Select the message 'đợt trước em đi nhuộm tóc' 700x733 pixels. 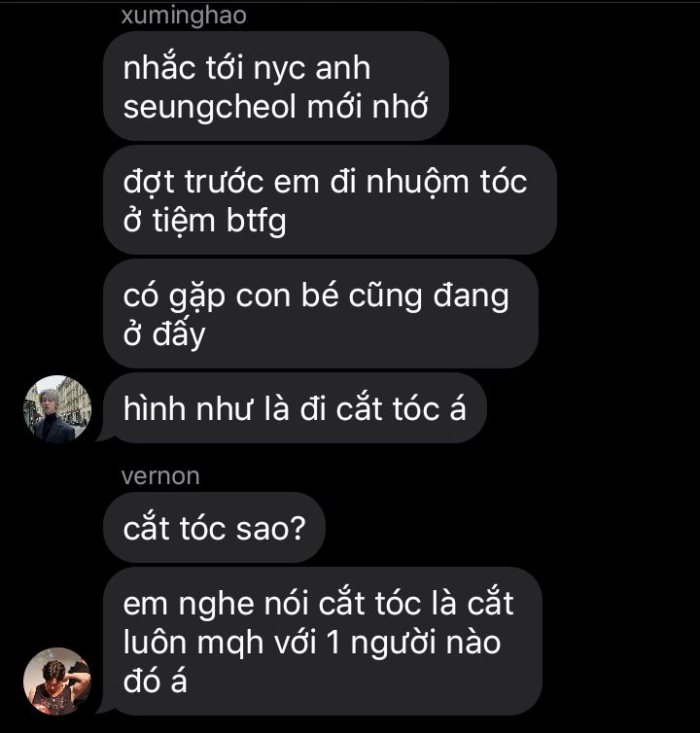pyautogui.click(x=330, y=200)
